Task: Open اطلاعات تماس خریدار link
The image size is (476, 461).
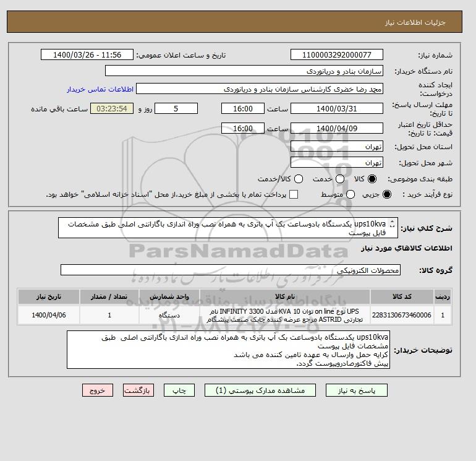Action: [x=100, y=89]
